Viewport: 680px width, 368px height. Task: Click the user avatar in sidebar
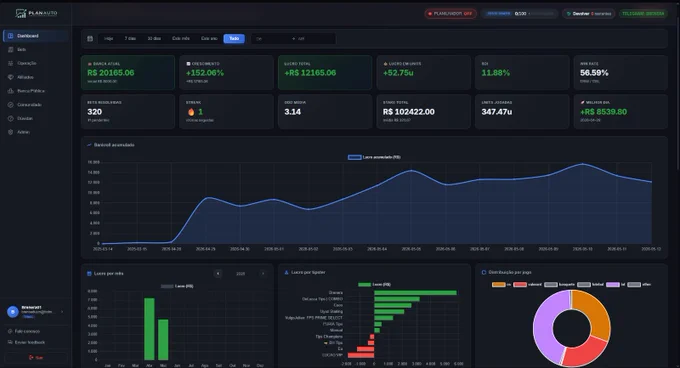(13, 311)
